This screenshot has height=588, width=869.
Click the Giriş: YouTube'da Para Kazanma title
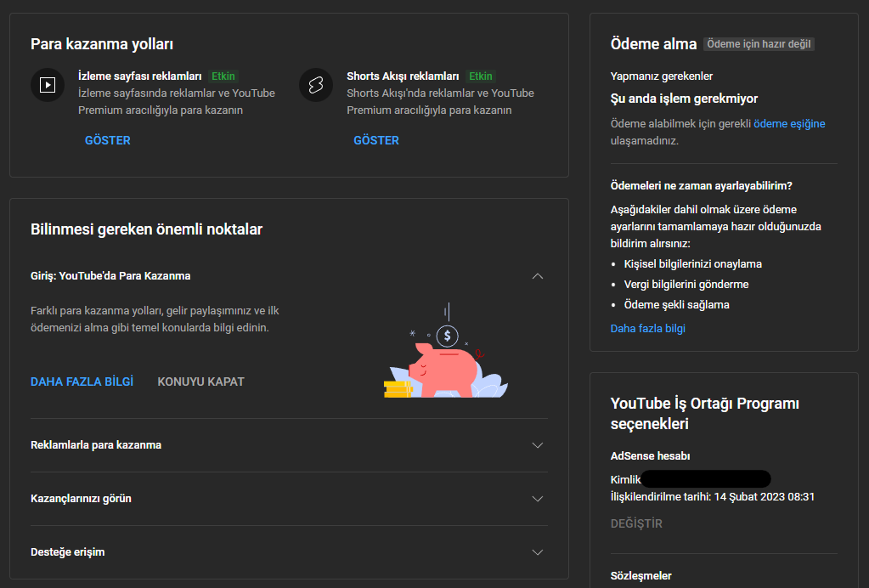[110, 276]
